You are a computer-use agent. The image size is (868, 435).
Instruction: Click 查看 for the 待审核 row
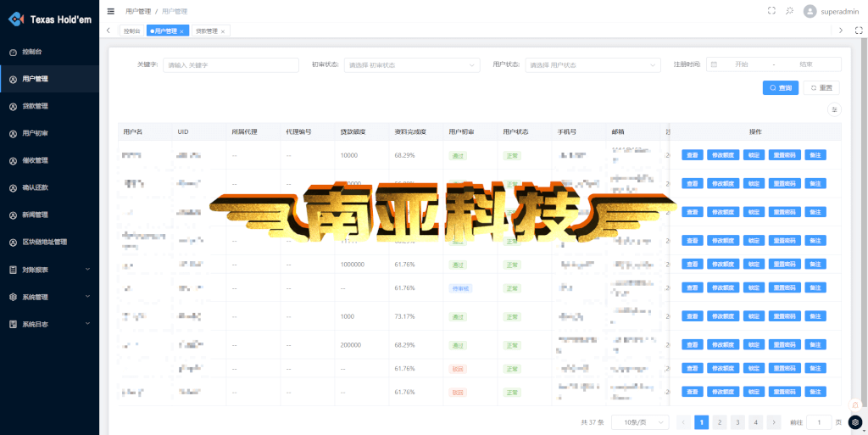click(692, 287)
